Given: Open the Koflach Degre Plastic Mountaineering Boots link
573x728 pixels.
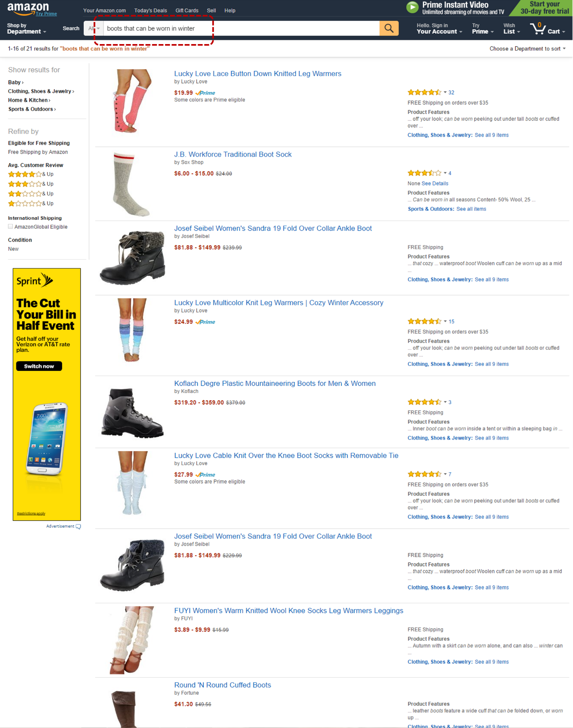Looking at the screenshot, I should pyautogui.click(x=275, y=383).
